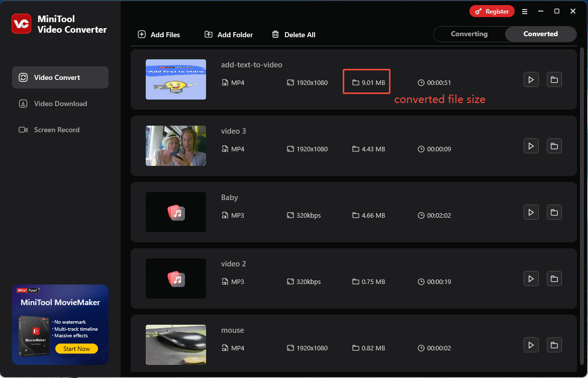Play the video 2 MP3 file

pos(531,278)
